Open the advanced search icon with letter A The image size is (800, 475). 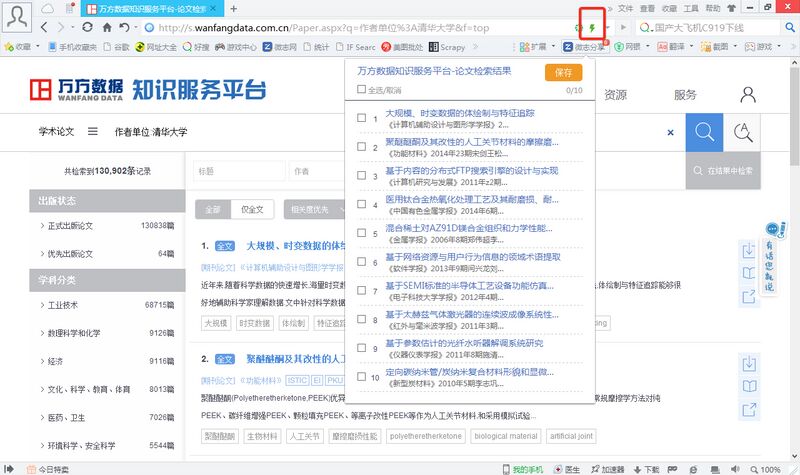(742, 132)
